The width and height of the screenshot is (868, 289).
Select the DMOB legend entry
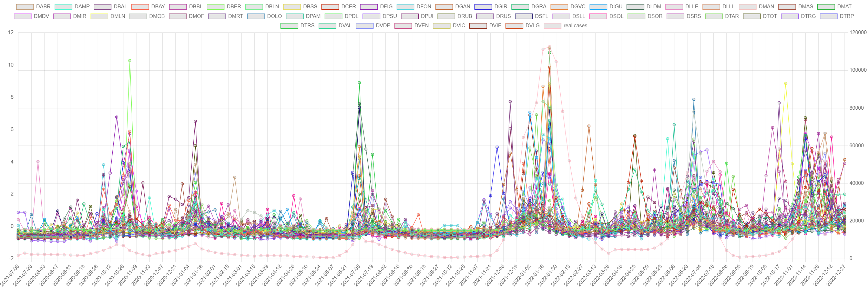(x=147, y=16)
